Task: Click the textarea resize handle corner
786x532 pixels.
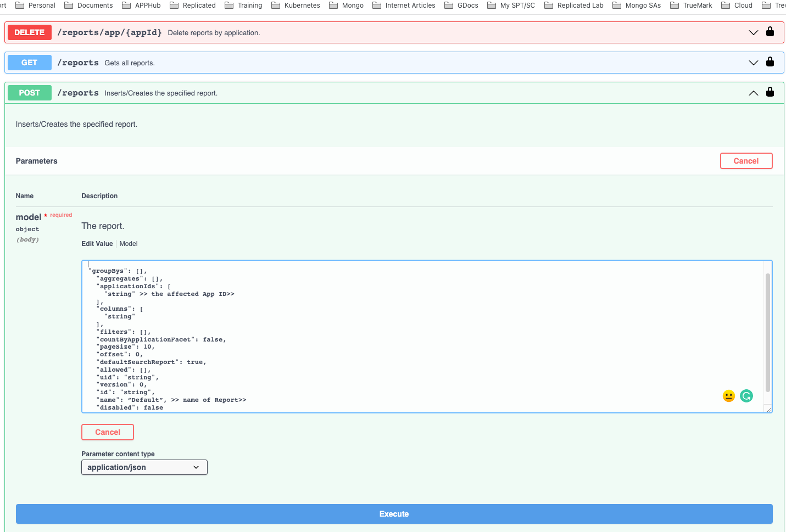Action: (x=768, y=409)
